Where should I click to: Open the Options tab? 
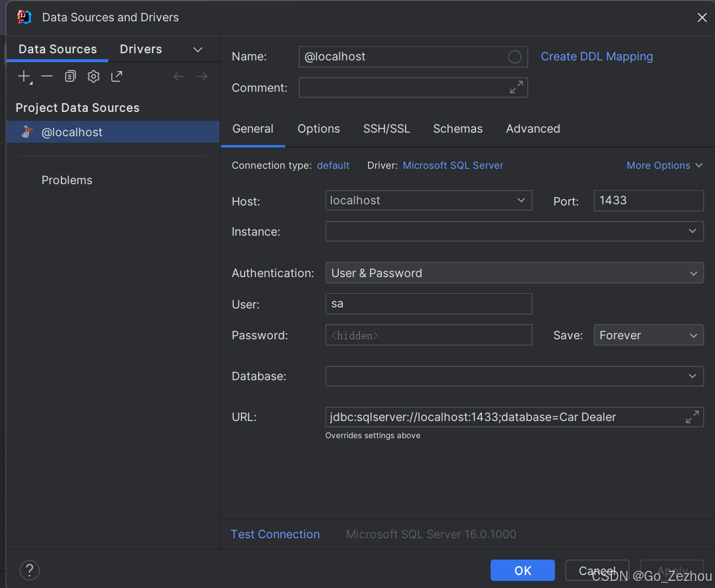click(x=319, y=129)
